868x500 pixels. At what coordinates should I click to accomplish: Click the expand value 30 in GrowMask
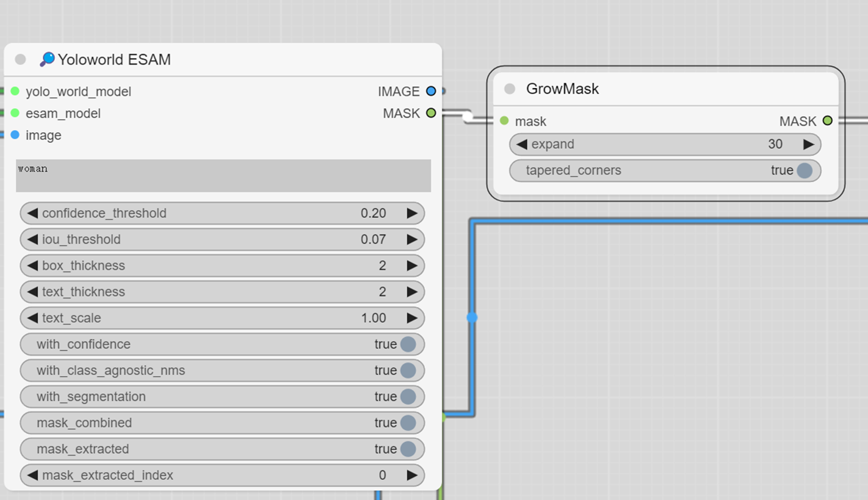(775, 144)
